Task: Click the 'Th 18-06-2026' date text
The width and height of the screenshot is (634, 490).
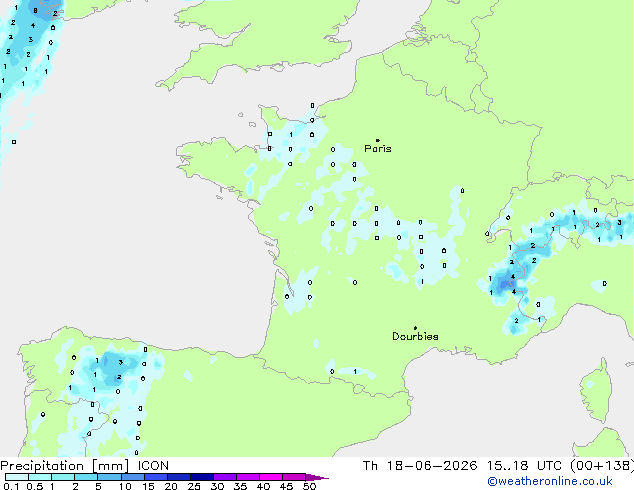Action: 420,466
